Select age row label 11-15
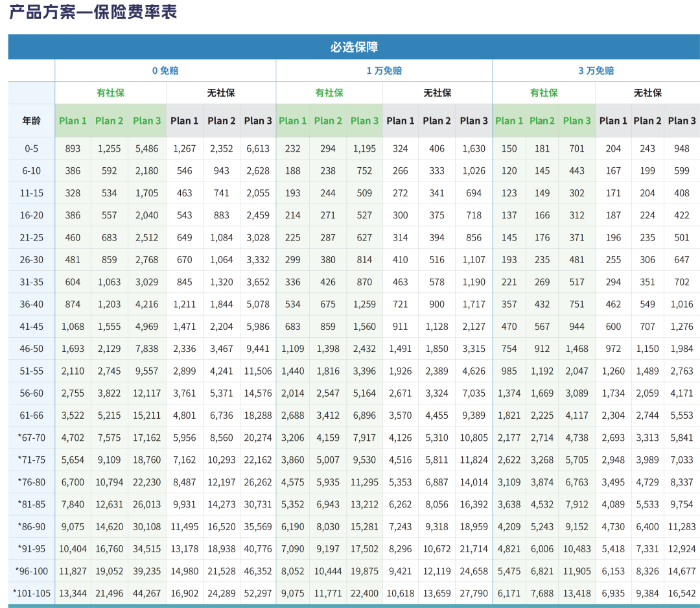 31,193
